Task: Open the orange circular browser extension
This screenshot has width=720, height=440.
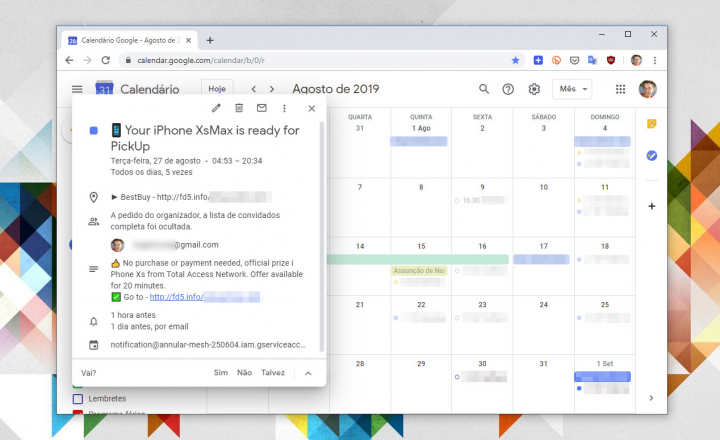Action: pyautogui.click(x=556, y=60)
